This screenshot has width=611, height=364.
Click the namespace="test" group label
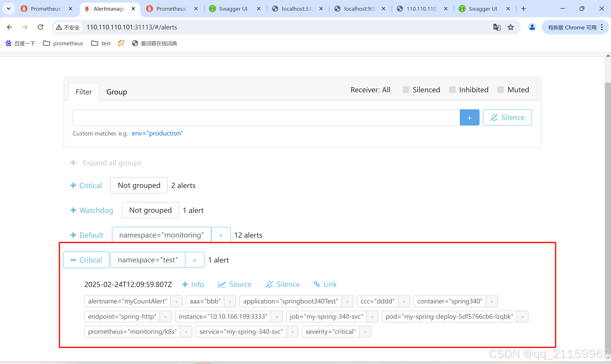pyautogui.click(x=148, y=260)
